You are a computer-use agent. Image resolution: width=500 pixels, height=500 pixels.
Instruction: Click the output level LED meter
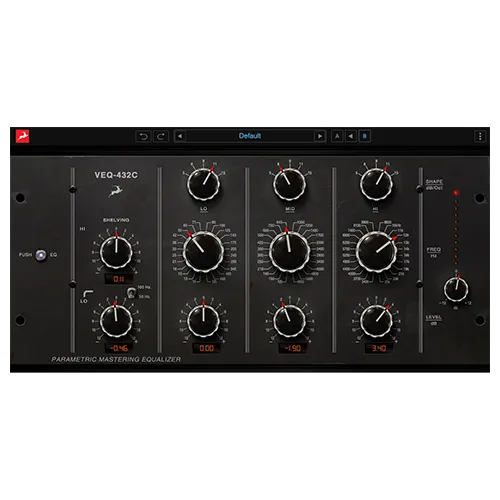tap(456, 228)
